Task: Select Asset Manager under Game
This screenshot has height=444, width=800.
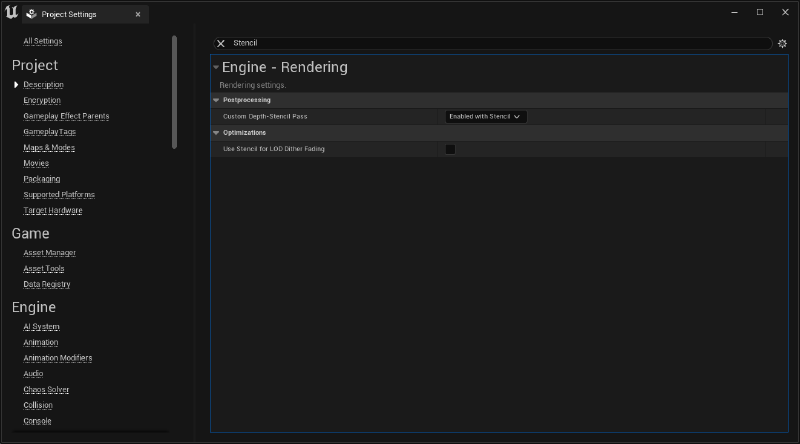Action: point(49,253)
